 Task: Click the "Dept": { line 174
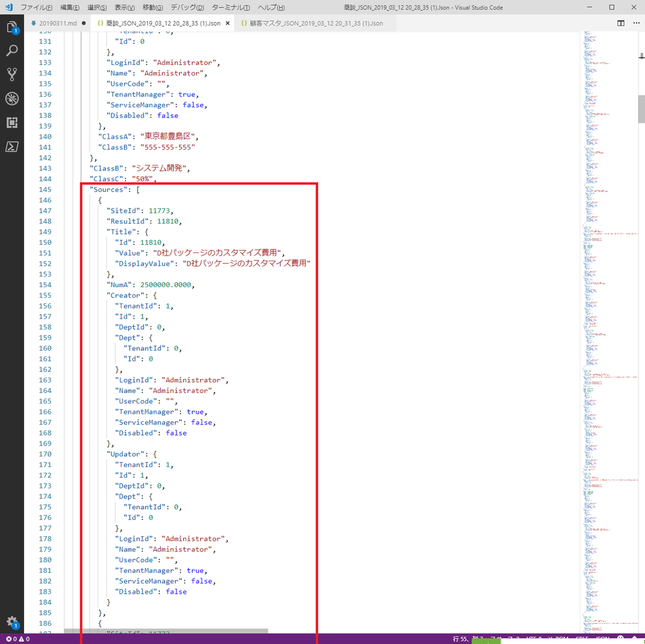pos(134,496)
